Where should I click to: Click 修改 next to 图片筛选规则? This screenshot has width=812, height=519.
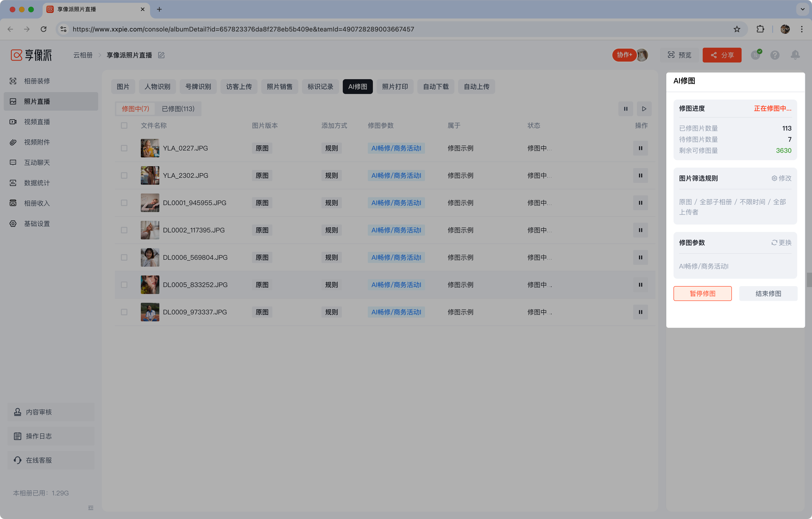(x=781, y=178)
